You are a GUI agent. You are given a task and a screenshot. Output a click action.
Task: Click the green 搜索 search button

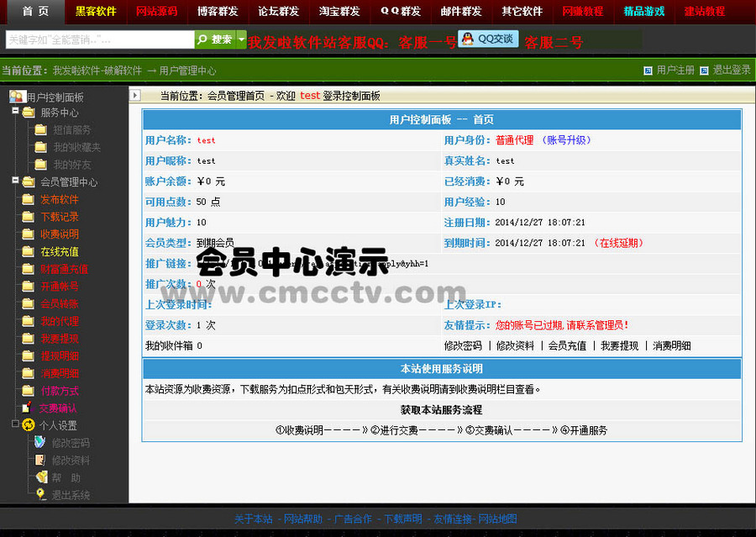coord(215,39)
